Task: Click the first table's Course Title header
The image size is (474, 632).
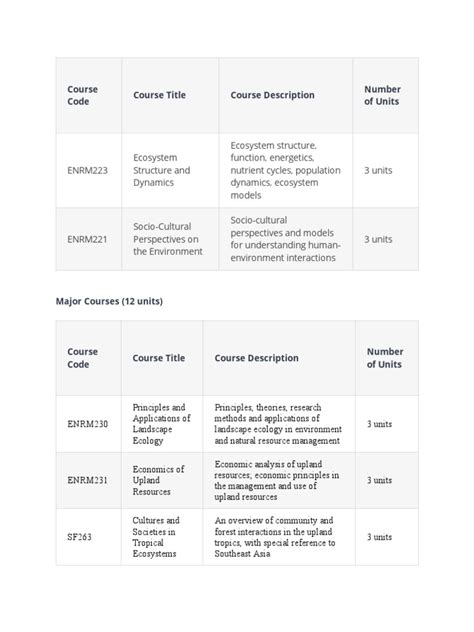Action: point(160,95)
